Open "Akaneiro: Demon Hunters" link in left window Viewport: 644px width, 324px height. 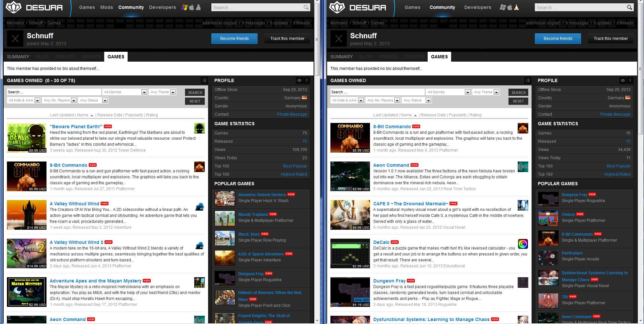pyautogui.click(x=262, y=195)
